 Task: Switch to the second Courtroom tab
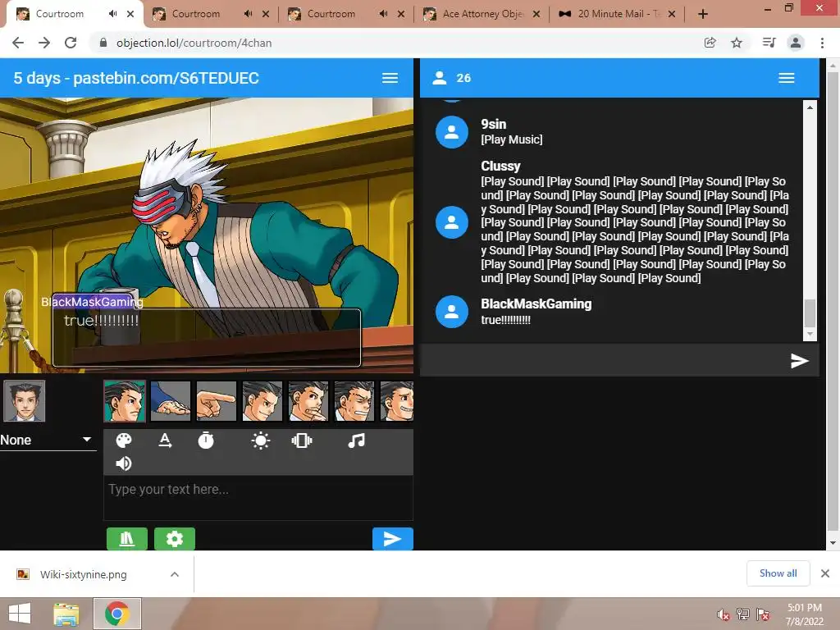point(196,14)
